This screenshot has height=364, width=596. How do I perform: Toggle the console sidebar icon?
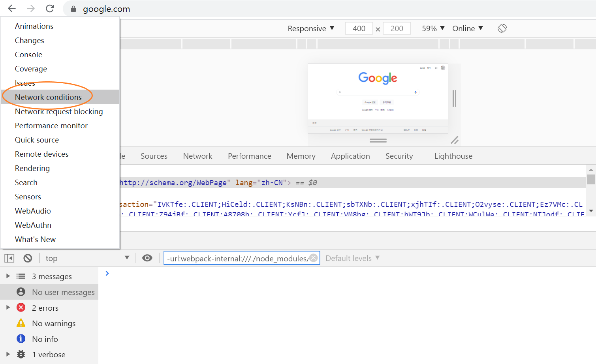(x=9, y=258)
